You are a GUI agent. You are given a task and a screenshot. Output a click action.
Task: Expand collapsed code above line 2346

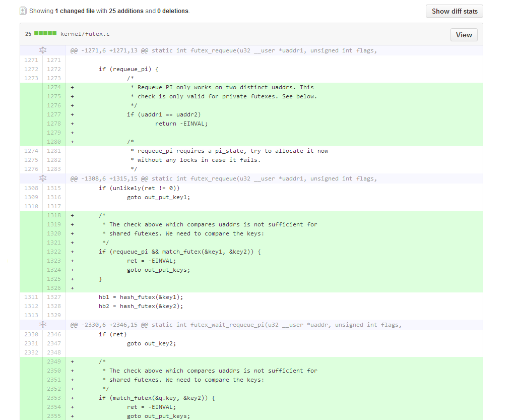(43, 325)
